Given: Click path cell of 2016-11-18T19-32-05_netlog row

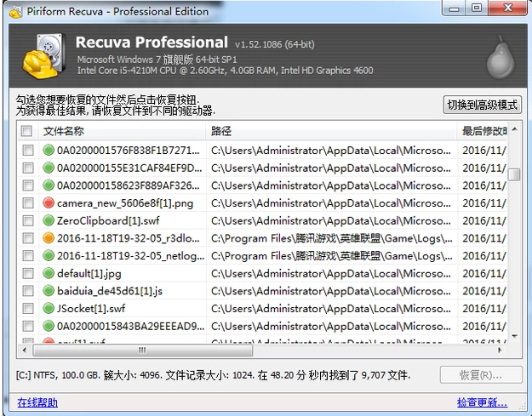Looking at the screenshot, I should [331, 256].
